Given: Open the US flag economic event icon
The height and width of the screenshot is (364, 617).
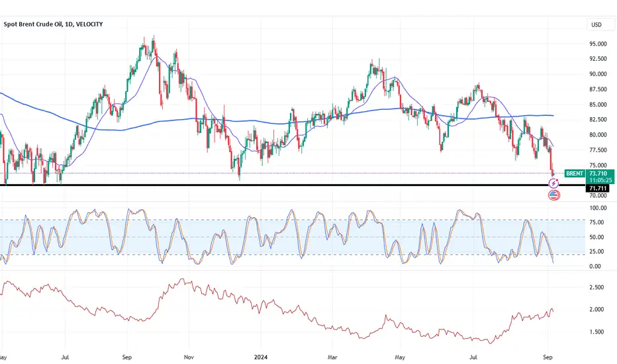Looking at the screenshot, I should tap(553, 195).
